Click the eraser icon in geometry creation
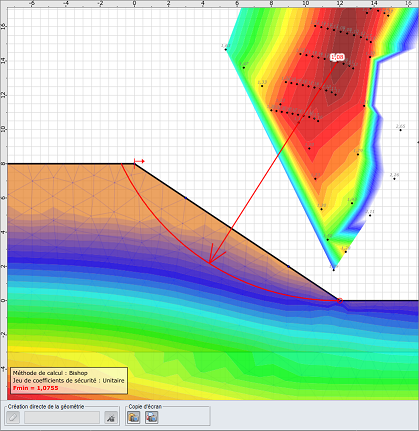Viewport: 419px width, 431px height. [13, 417]
